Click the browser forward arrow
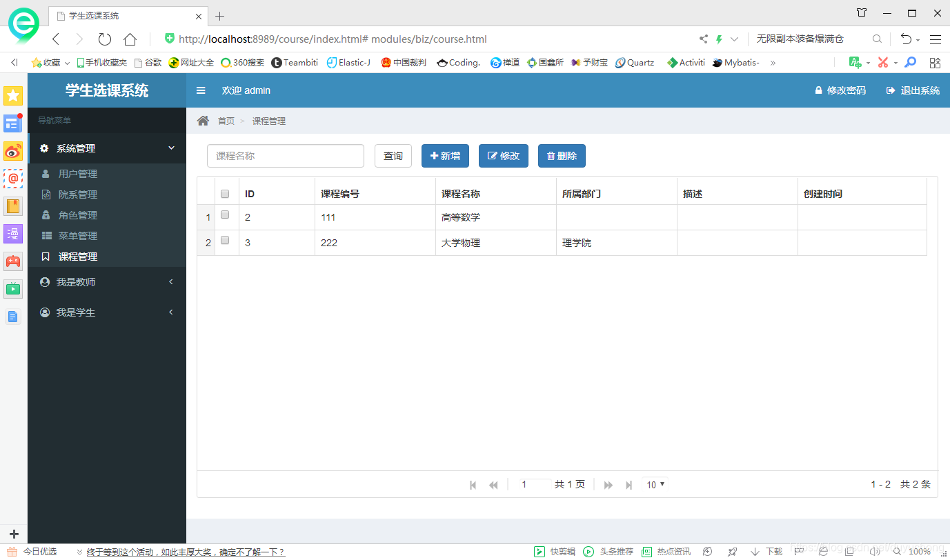This screenshot has height=560, width=950. (79, 39)
